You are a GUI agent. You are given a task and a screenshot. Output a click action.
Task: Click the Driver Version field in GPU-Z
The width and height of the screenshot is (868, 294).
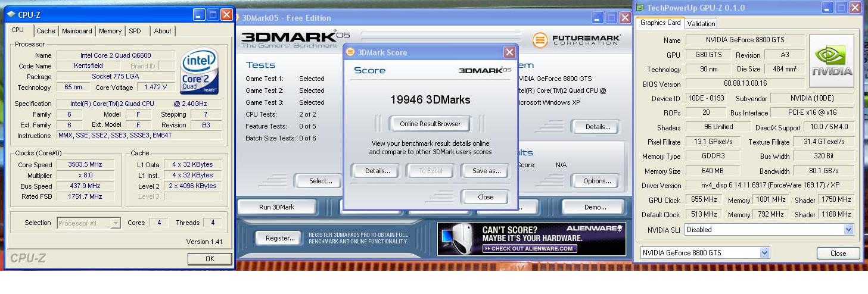coord(770,186)
